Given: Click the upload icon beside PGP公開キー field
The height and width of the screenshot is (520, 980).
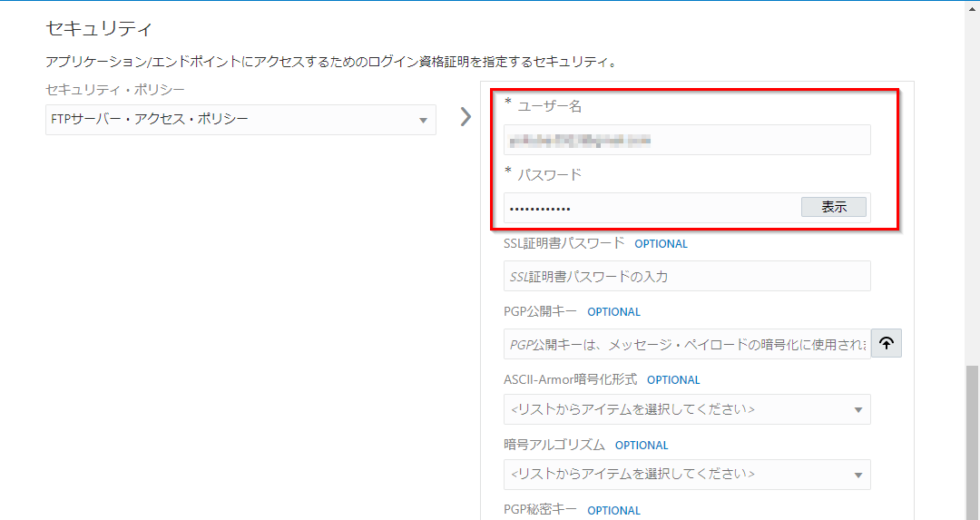Looking at the screenshot, I should [886, 343].
